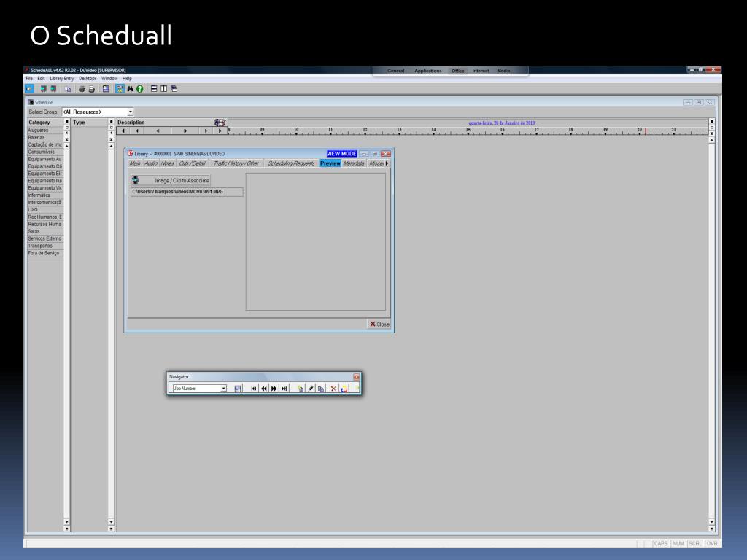
Task: Select the Alugueres category row
Action: [x=45, y=131]
